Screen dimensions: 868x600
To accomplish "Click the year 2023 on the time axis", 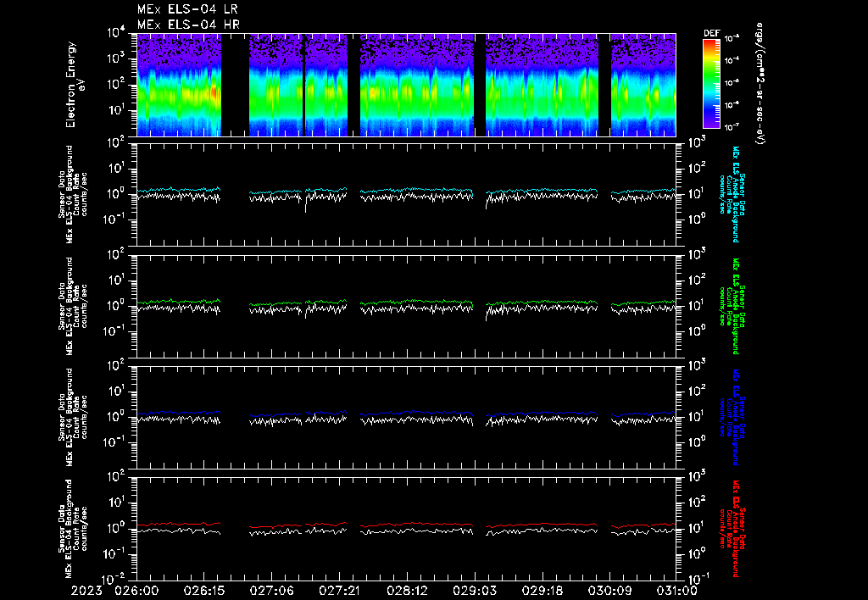I will [x=86, y=591].
